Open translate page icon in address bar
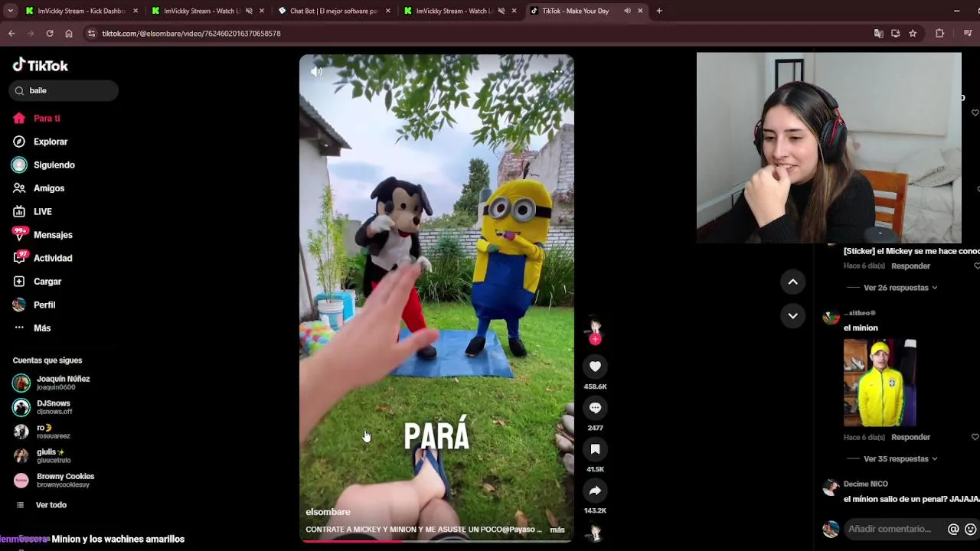980x551 pixels. tap(878, 34)
